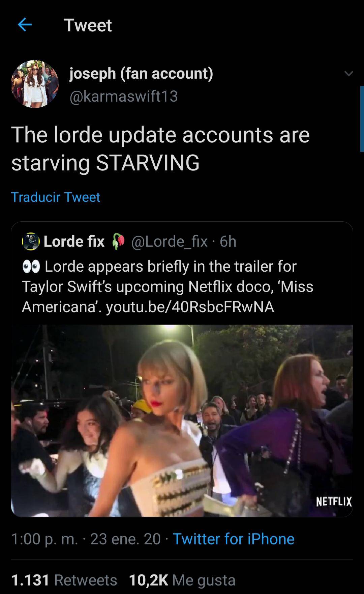View the 1.131 Retweets list

(x=64, y=580)
